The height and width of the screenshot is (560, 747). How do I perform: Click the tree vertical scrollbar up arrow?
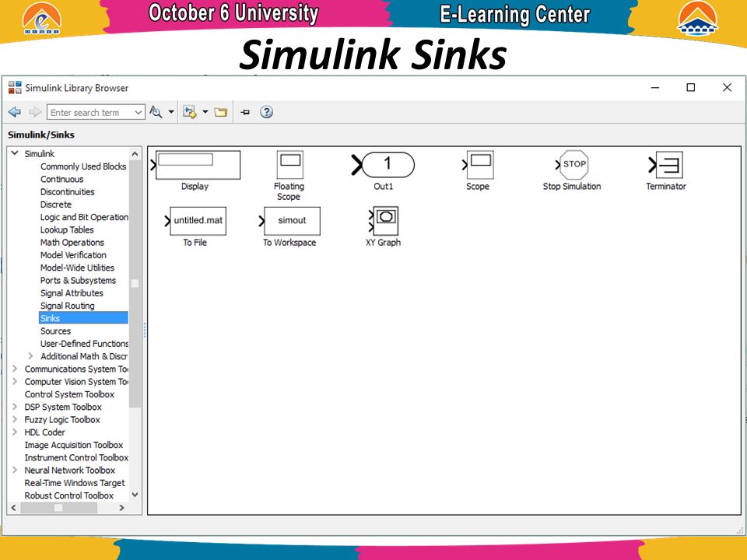[135, 154]
